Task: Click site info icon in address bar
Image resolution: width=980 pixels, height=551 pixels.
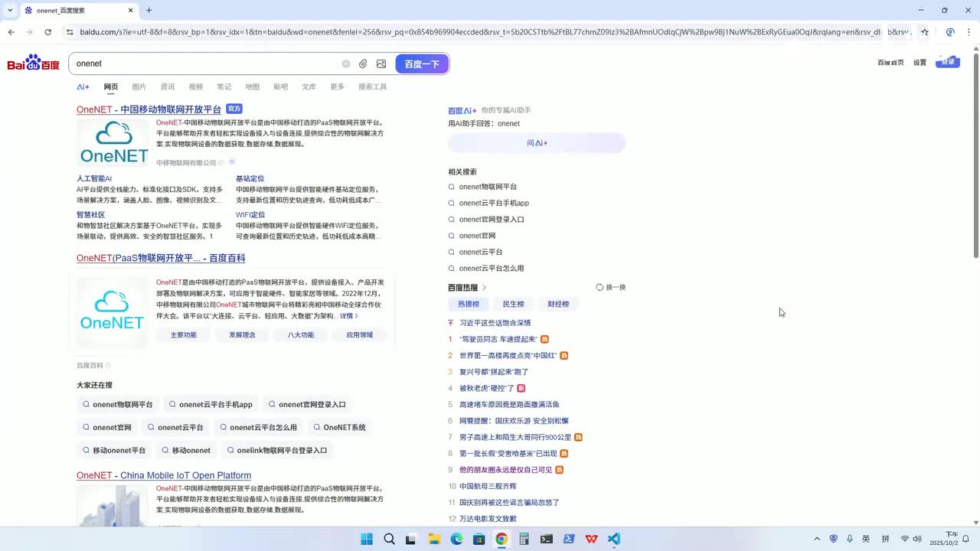Action: pyautogui.click(x=70, y=32)
